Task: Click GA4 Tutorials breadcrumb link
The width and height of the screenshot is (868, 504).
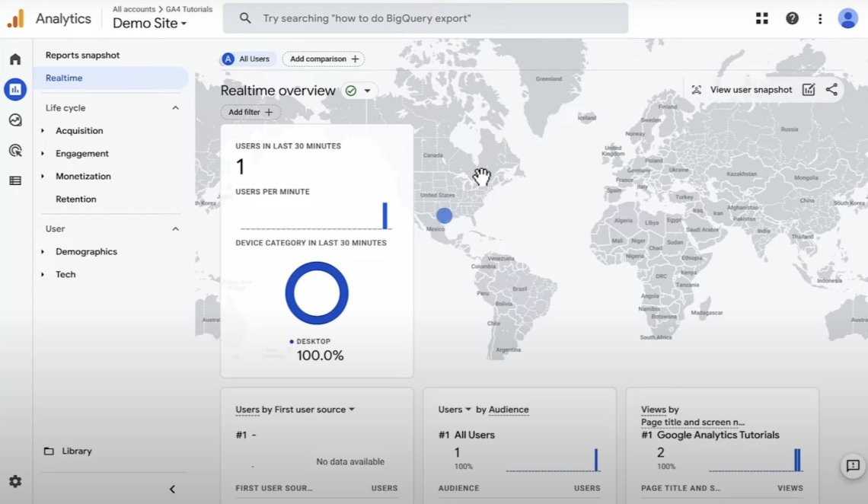Action: click(189, 9)
